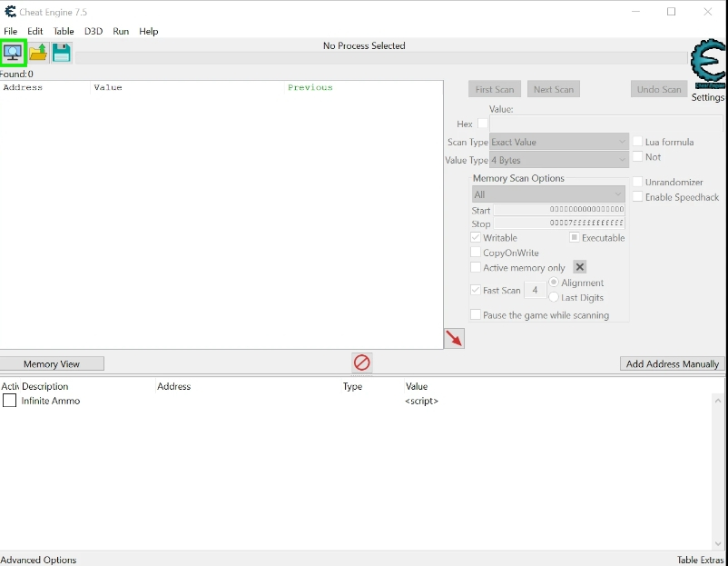Click the Cheat Engine logo icon
The width and height of the screenshot is (728, 566).
(x=709, y=64)
